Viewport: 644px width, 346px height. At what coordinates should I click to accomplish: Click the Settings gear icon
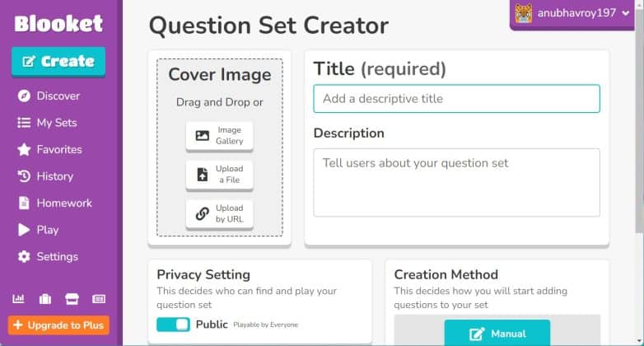click(x=24, y=256)
